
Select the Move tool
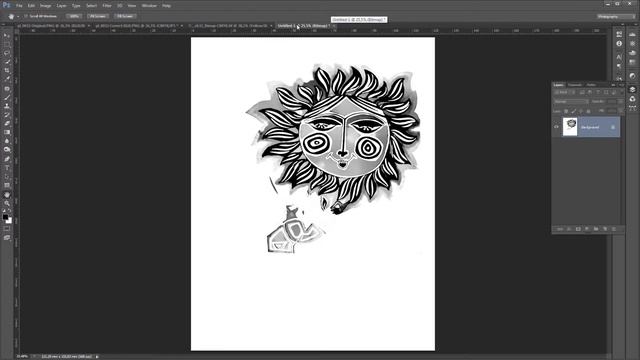coord(7,36)
